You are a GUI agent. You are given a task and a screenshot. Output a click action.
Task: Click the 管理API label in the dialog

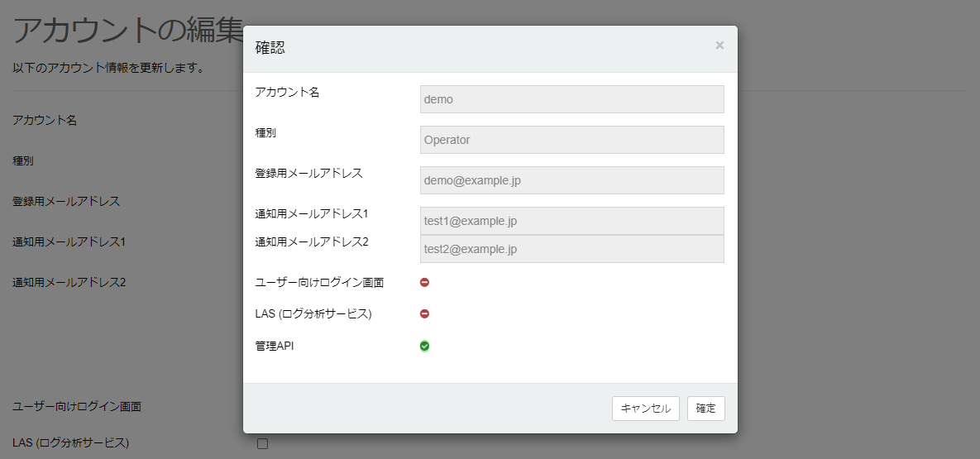(x=275, y=346)
